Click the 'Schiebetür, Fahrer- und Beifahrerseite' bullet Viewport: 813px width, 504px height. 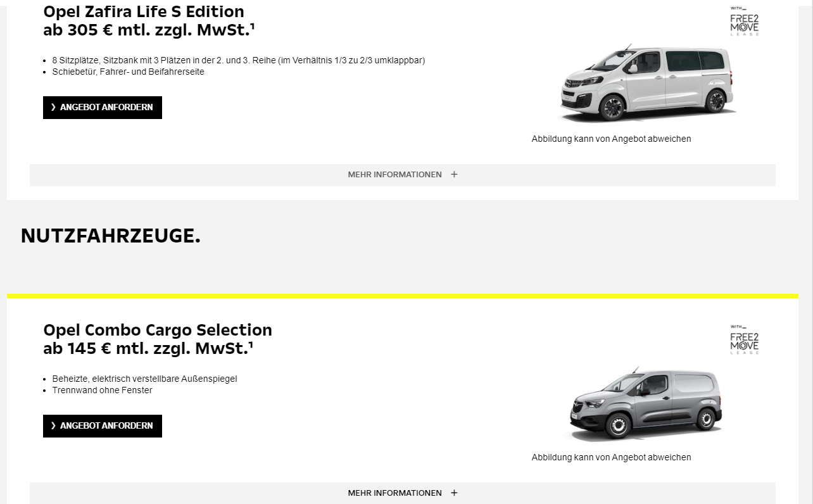click(x=129, y=72)
